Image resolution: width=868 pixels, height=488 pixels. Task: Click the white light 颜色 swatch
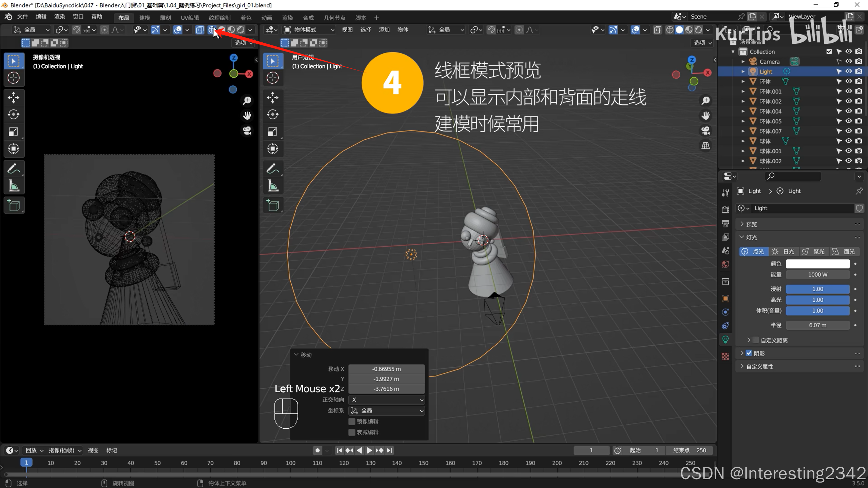tap(817, 264)
